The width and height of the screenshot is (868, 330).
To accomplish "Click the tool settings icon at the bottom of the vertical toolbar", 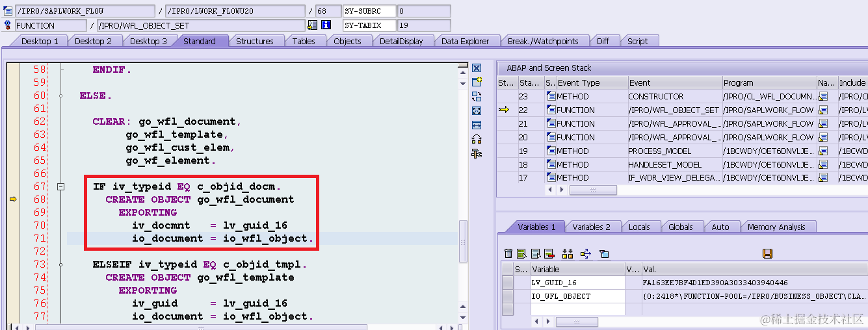I will click(x=477, y=153).
